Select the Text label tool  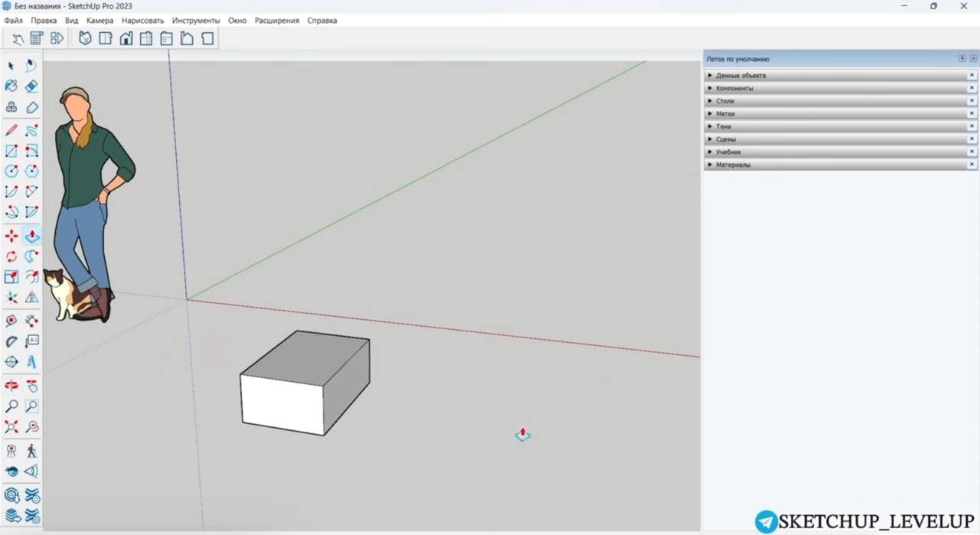tap(31, 341)
